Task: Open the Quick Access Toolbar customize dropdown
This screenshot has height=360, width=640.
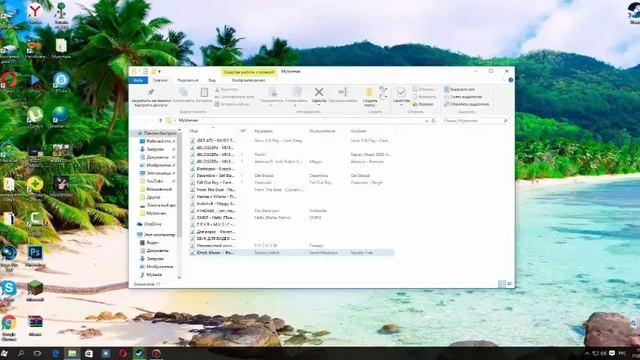Action: (160, 71)
